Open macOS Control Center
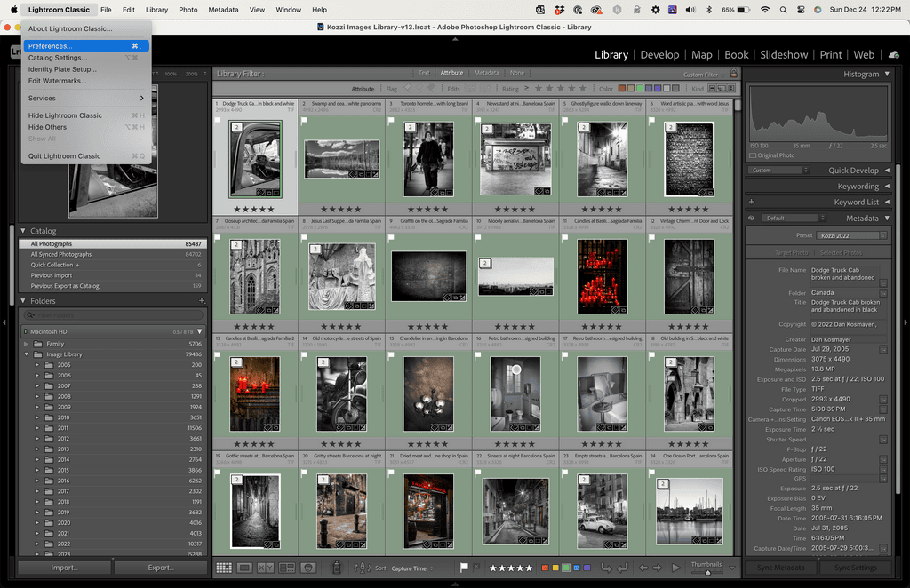Viewport: 910px width, 588px height. (801, 10)
